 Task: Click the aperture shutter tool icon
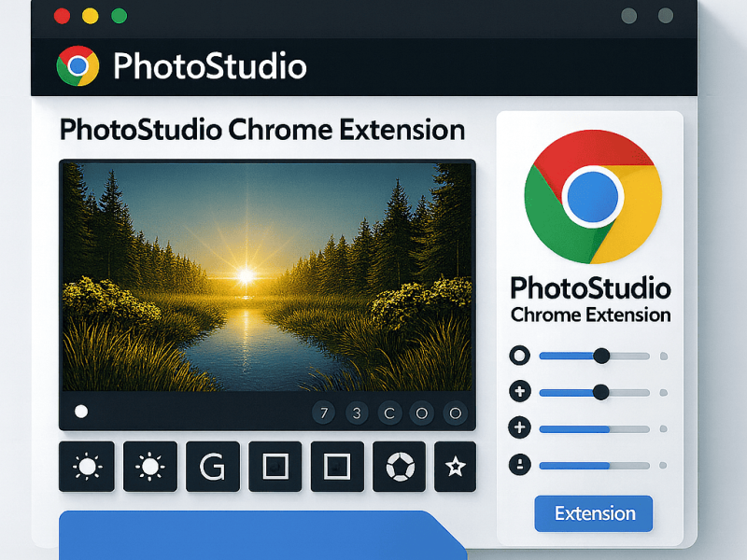tap(400, 467)
